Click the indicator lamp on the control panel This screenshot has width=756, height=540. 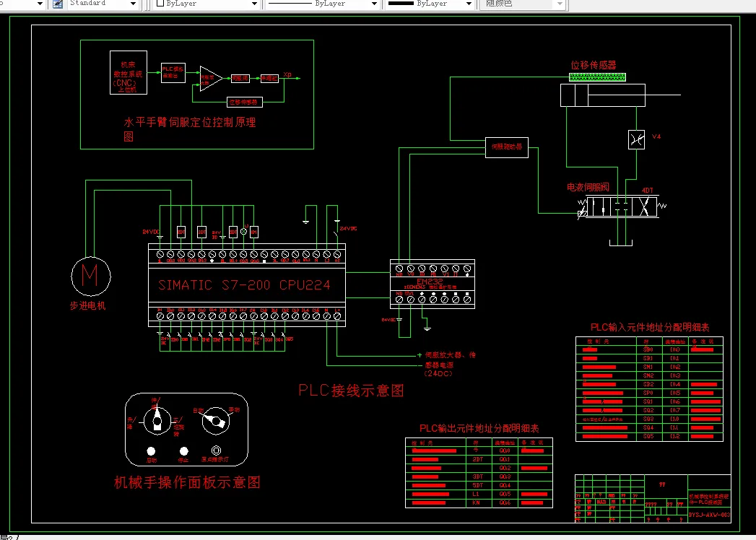point(217,450)
